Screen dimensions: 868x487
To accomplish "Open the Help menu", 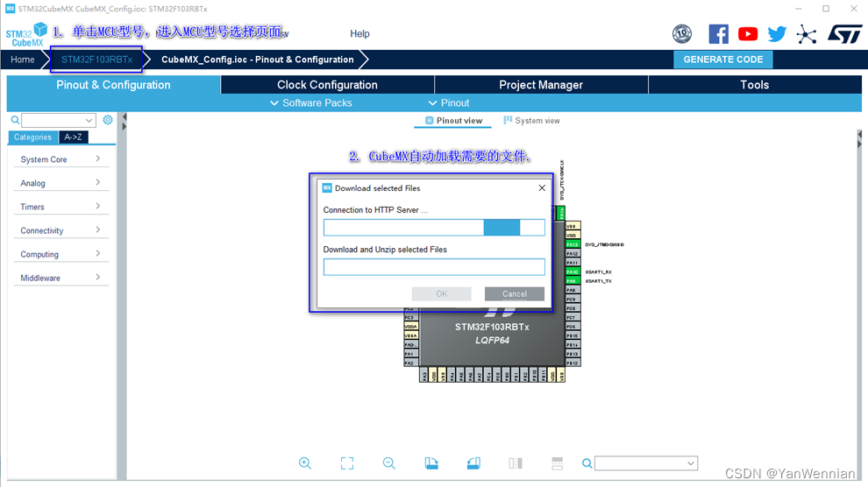I will pyautogui.click(x=359, y=33).
